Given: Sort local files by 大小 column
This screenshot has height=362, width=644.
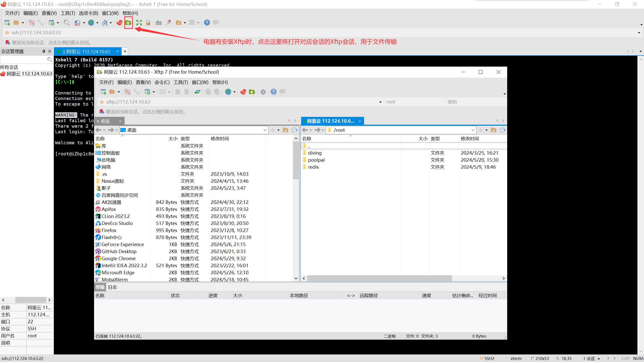Looking at the screenshot, I should coord(165,139).
